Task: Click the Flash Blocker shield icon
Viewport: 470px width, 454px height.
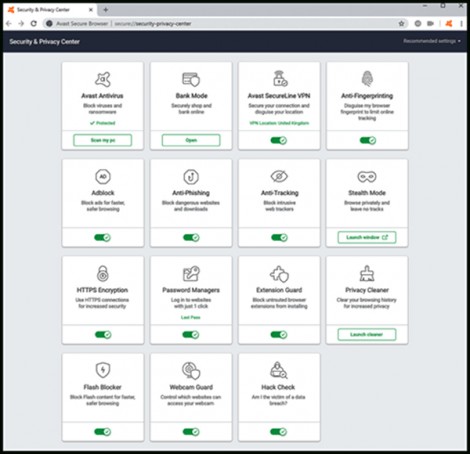Action: point(103,370)
